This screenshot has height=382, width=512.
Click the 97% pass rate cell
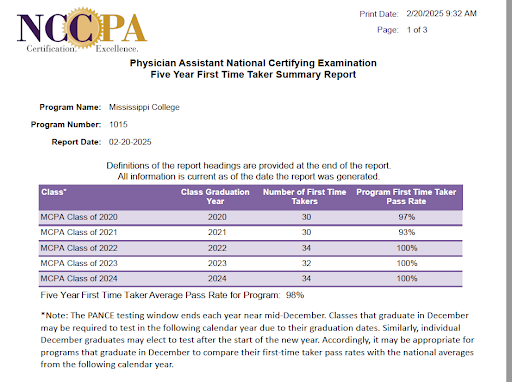(x=407, y=217)
